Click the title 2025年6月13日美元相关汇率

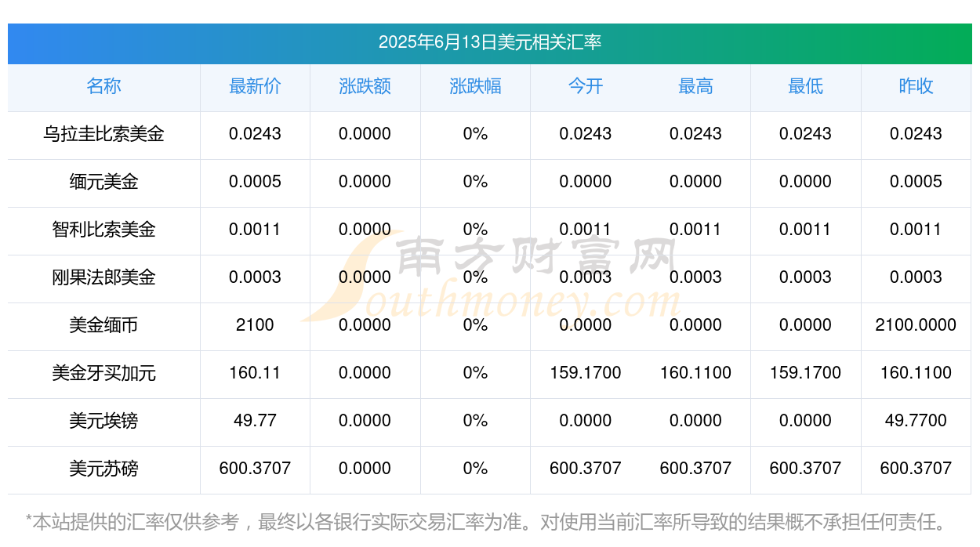click(x=490, y=42)
